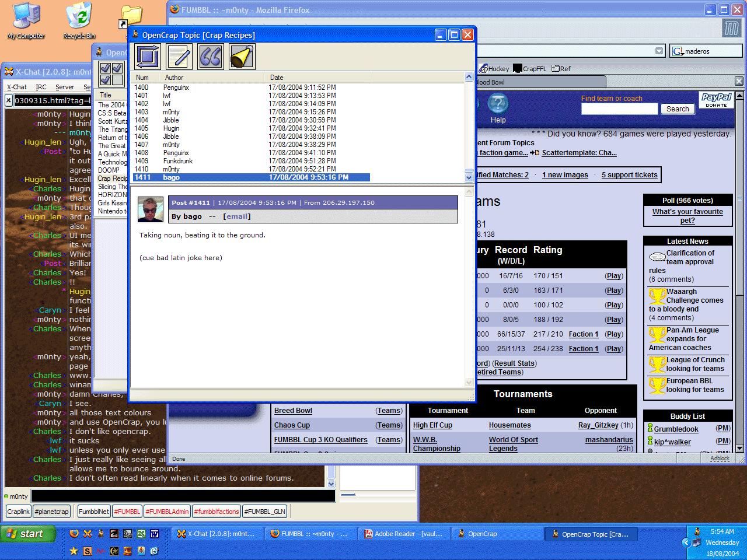Click X-Chat chat scroll-down arrow
Viewport: 747px width, 560px height.
coord(331,484)
